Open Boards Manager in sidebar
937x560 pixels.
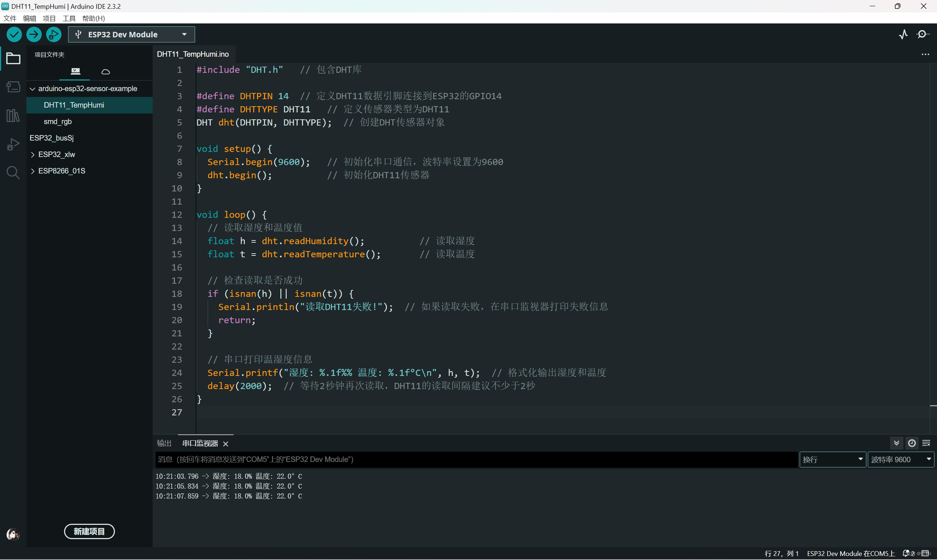(x=13, y=87)
